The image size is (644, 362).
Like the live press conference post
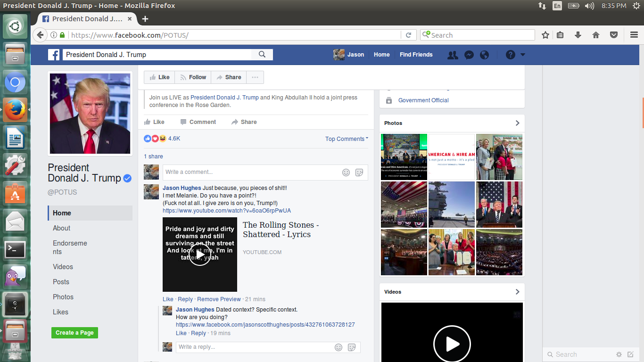point(154,122)
